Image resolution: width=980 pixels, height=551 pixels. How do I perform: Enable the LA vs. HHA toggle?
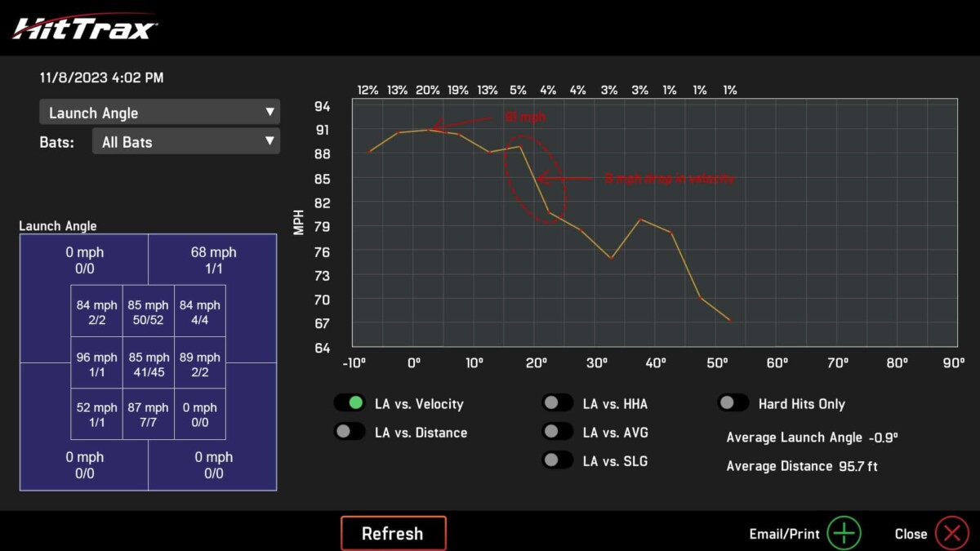[558, 403]
